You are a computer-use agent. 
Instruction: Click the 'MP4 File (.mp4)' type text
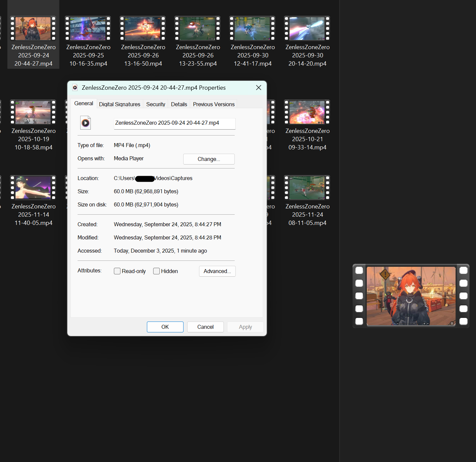click(132, 145)
